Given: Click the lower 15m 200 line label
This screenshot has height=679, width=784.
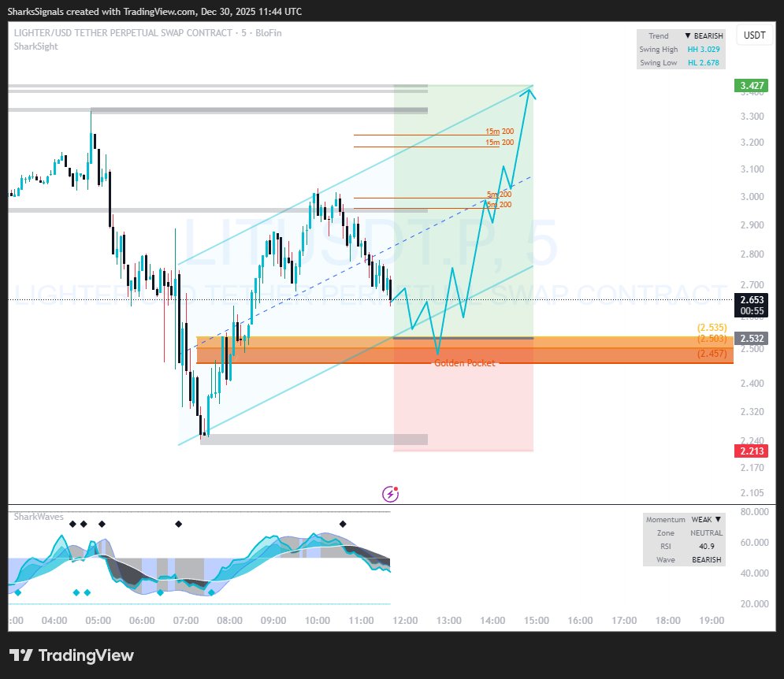Looking at the screenshot, I should pyautogui.click(x=500, y=143).
